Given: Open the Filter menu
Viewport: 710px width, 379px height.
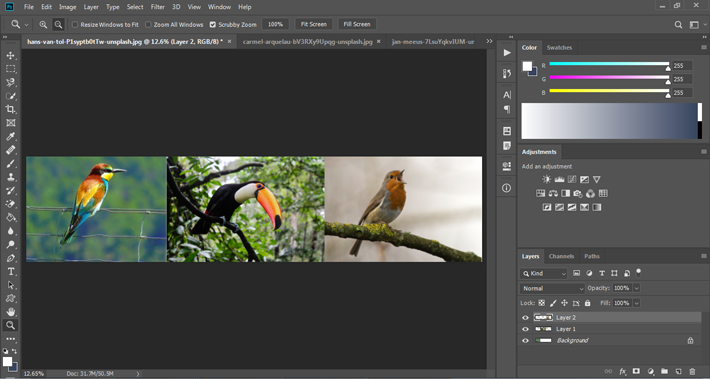Looking at the screenshot, I should [x=158, y=7].
